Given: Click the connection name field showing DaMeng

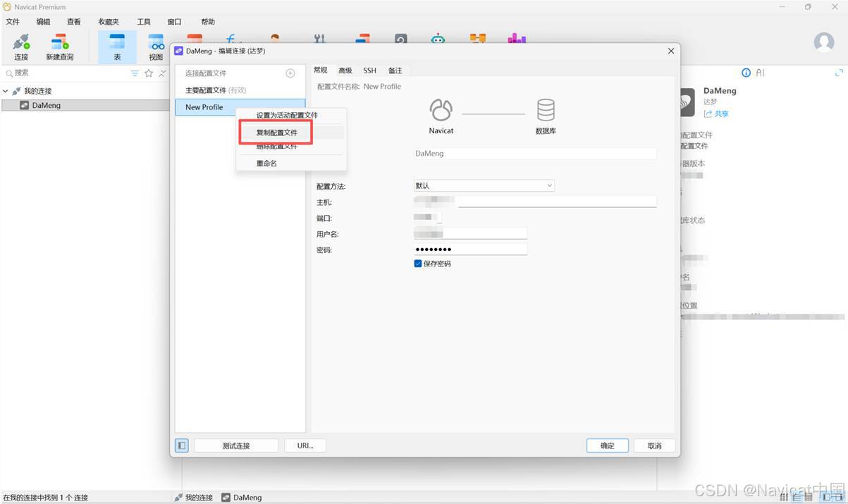Looking at the screenshot, I should 535,153.
